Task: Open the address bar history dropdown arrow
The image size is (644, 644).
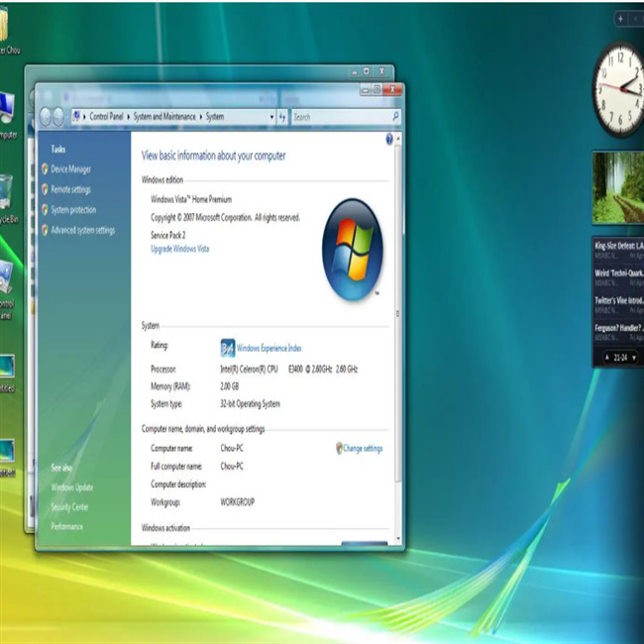Action: point(271,117)
